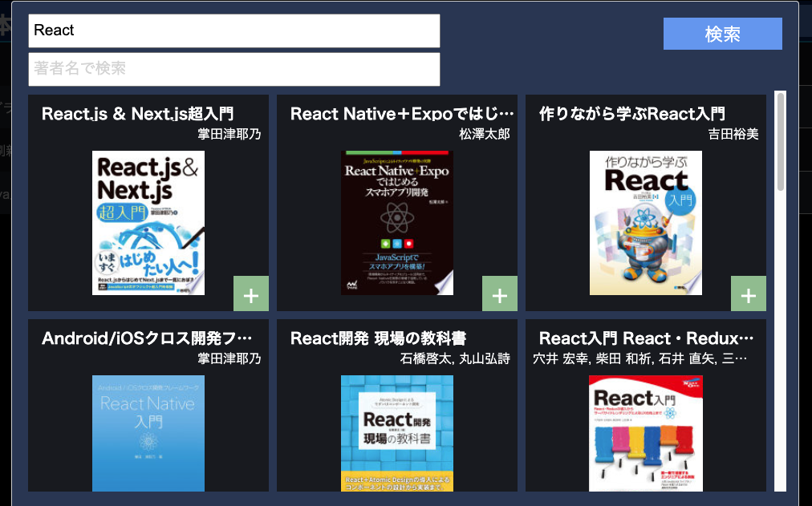
Task: Select title 作りながら学ぶReact入門
Action: click(x=631, y=114)
